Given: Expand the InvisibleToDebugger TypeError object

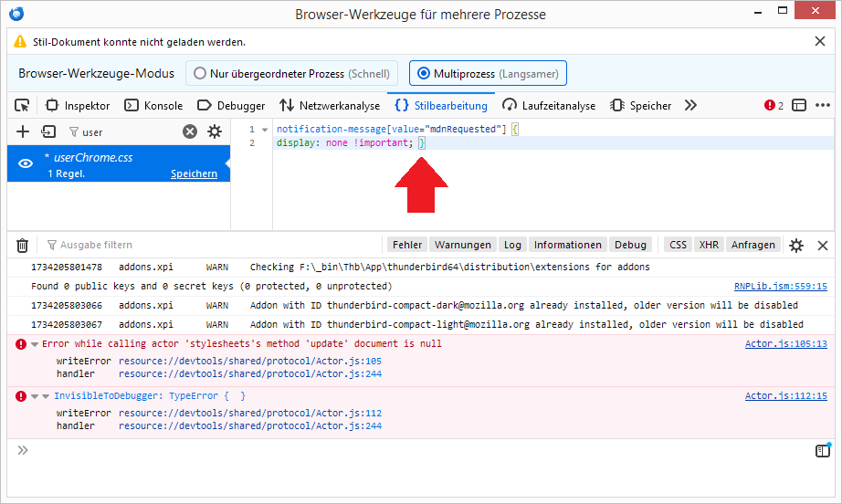Looking at the screenshot, I should tap(46, 396).
